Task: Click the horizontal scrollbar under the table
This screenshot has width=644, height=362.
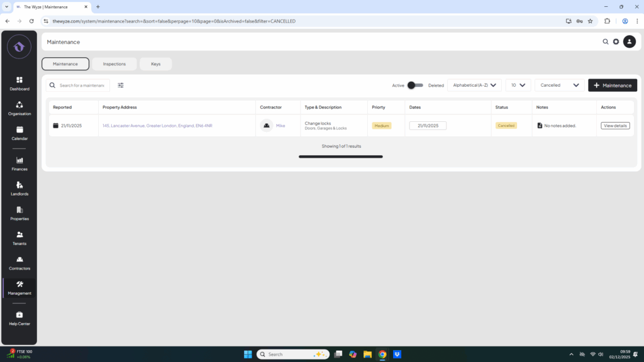Action: point(340,156)
